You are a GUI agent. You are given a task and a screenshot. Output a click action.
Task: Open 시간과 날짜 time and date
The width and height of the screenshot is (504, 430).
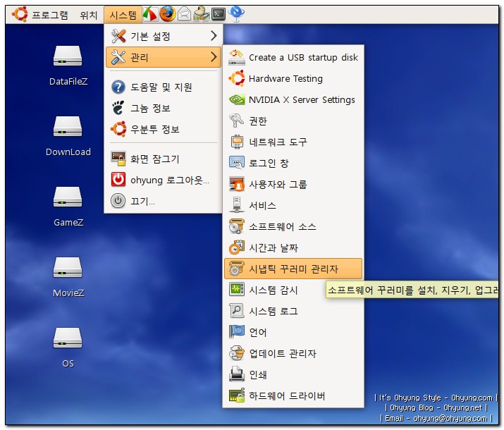click(293, 248)
